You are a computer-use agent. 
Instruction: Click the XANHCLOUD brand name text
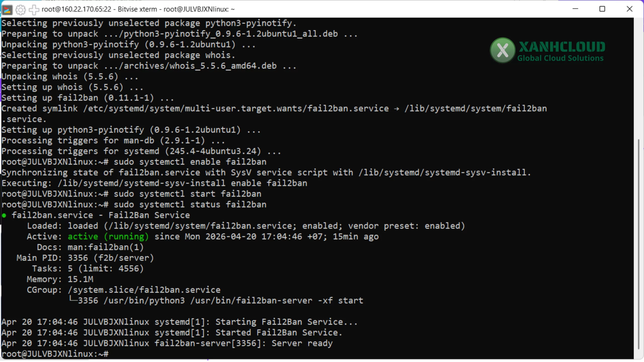click(x=562, y=47)
